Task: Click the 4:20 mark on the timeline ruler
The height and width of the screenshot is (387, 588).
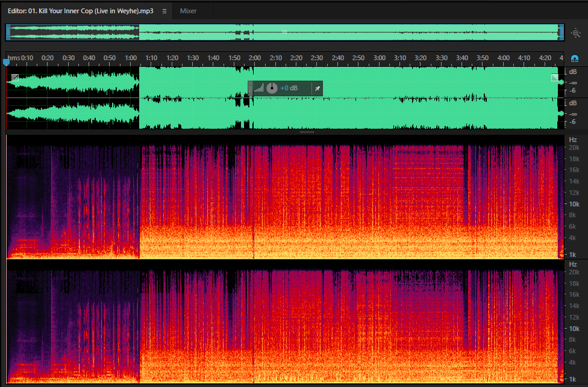Action: pos(545,58)
